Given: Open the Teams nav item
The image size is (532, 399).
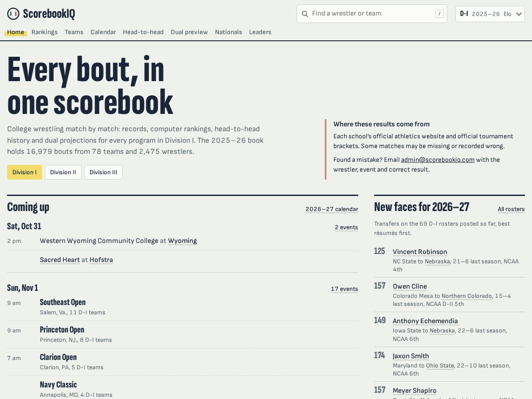Looking at the screenshot, I should tap(74, 32).
